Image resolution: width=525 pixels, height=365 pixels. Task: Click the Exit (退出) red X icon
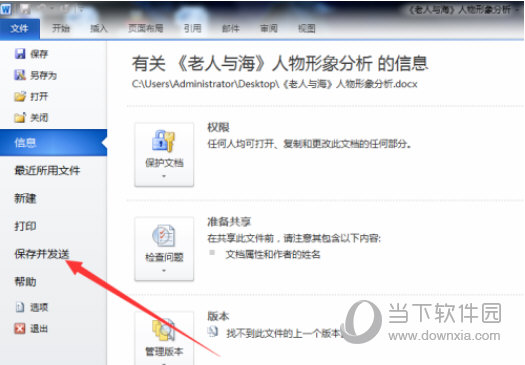coord(20,328)
